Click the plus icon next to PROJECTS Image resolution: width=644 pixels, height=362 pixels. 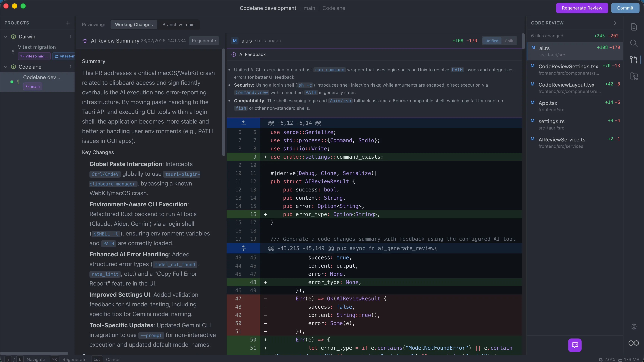67,23
